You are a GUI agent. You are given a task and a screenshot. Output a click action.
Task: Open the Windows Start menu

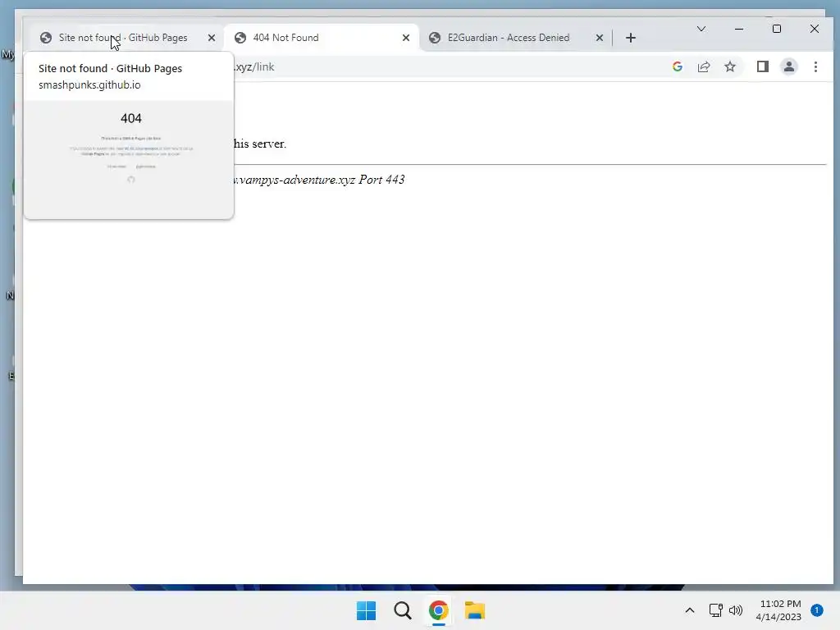(367, 610)
